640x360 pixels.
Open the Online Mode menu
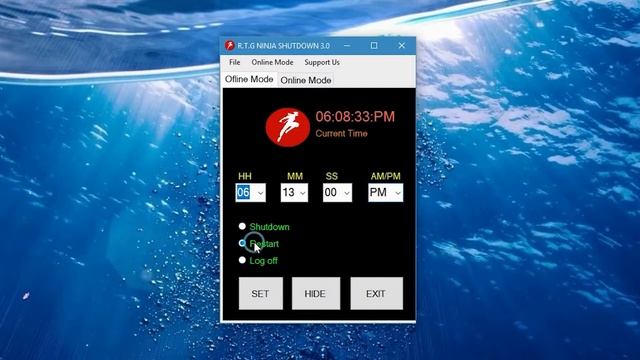point(272,62)
